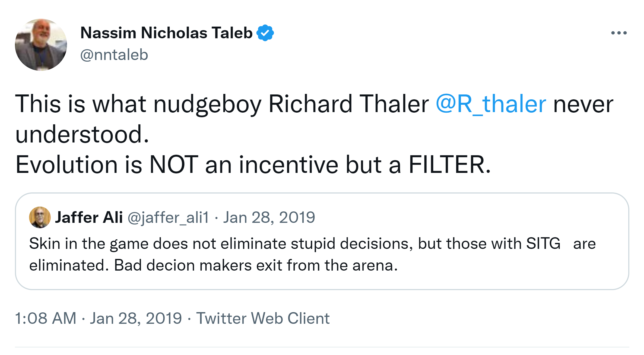Viewport: 644px width, 355px height.
Task: Click the Nassim Nicholas Taleb display name
Action: (x=166, y=33)
